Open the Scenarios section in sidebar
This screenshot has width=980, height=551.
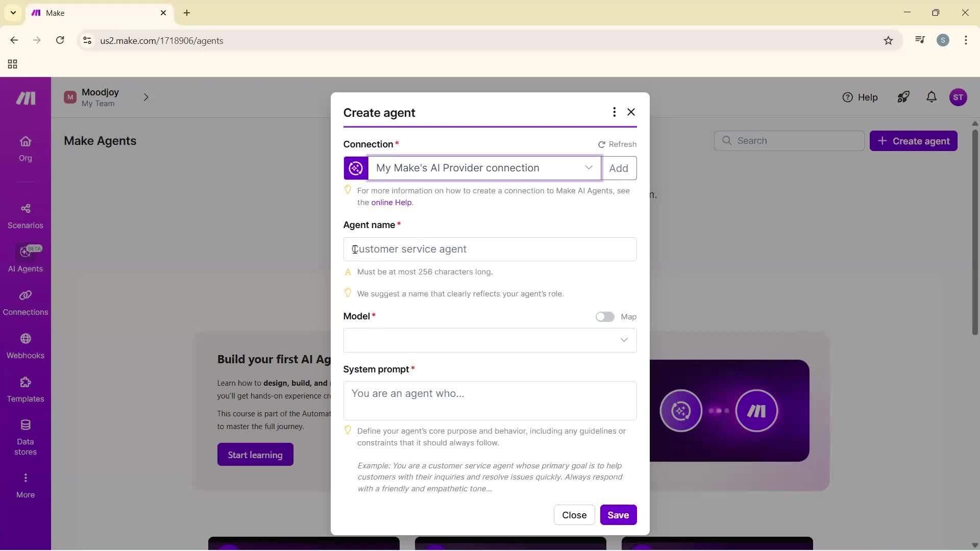click(25, 216)
